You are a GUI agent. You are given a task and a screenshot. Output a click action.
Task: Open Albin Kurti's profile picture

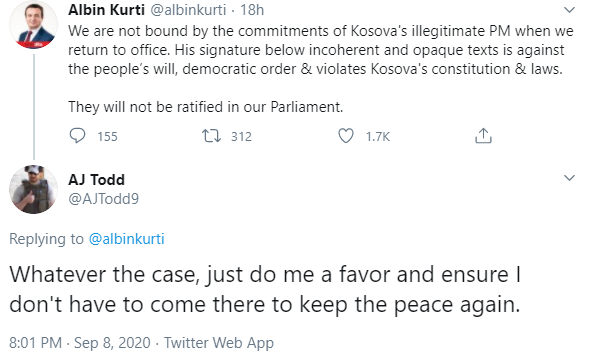tap(33, 25)
